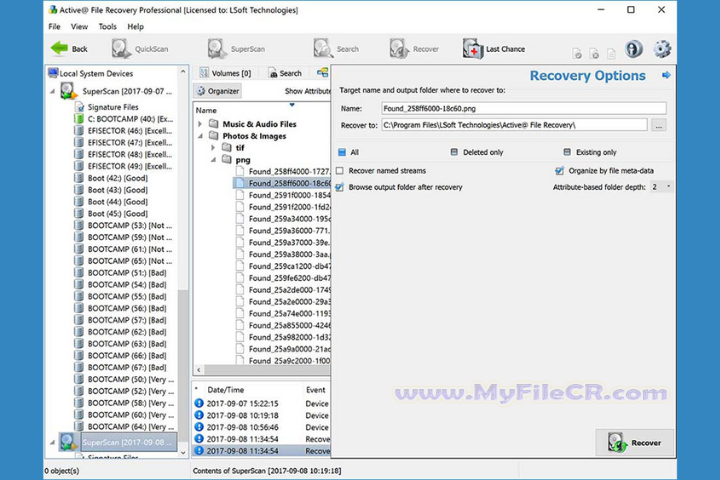The height and width of the screenshot is (480, 720).
Task: Click the grayed third small document toolbar icon
Action: pyautogui.click(x=611, y=54)
